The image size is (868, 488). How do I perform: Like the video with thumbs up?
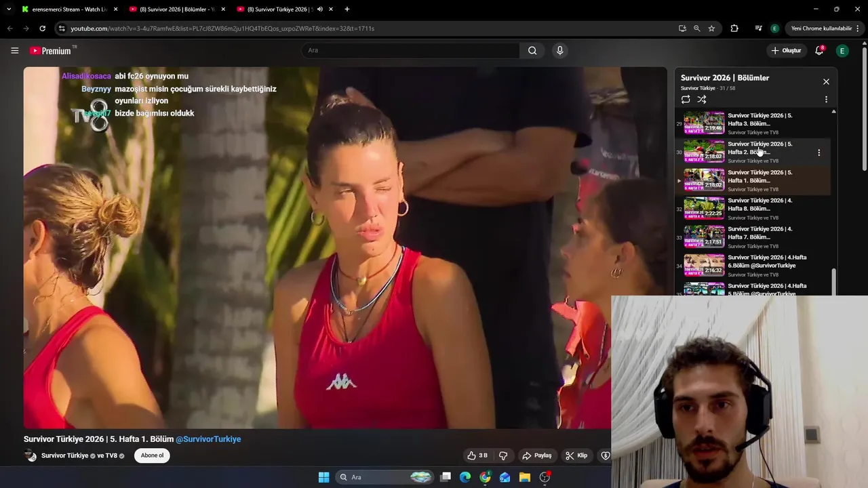477,455
